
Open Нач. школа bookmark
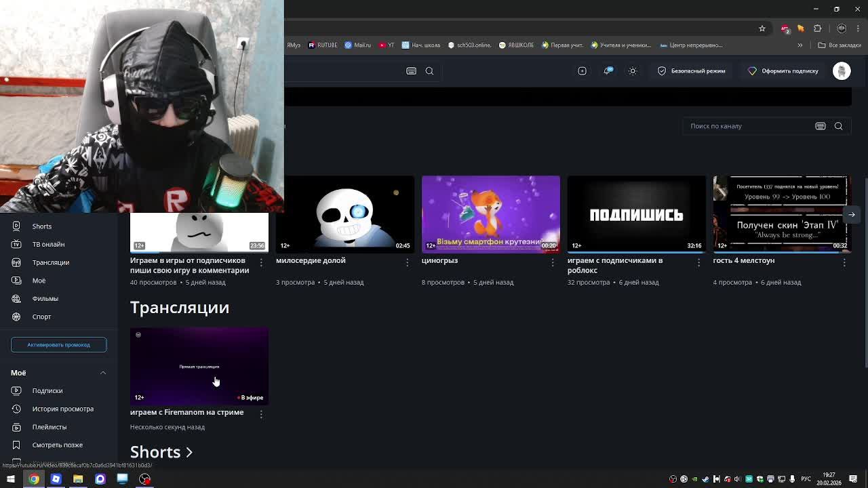tap(420, 45)
